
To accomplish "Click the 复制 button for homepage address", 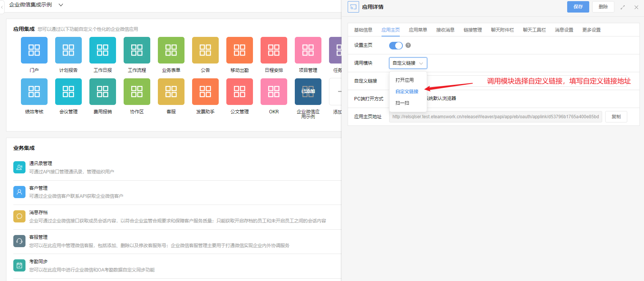I will click(616, 117).
